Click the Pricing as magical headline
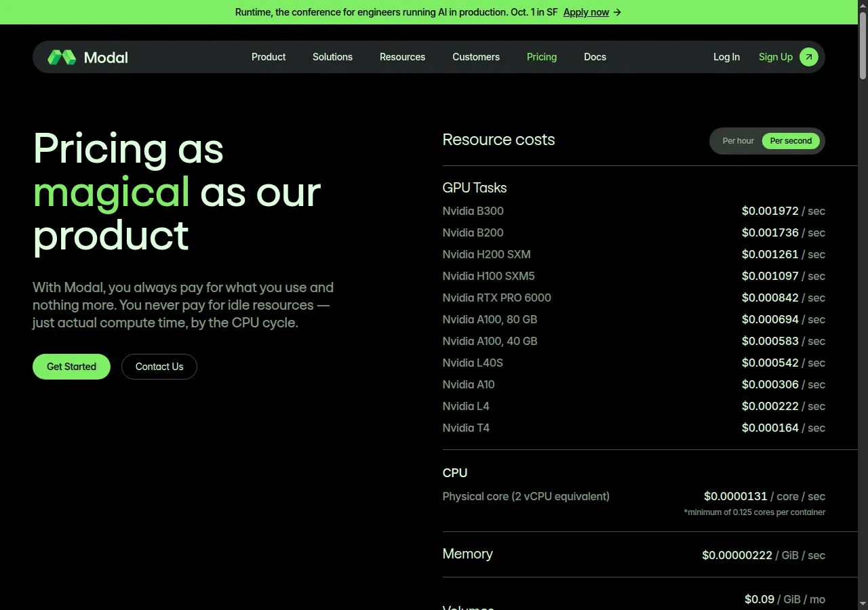Viewport: 868px width, 610px height. 177,192
